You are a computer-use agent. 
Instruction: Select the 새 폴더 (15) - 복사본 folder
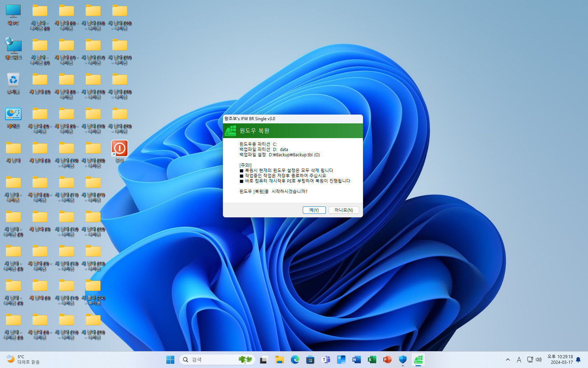(x=66, y=327)
